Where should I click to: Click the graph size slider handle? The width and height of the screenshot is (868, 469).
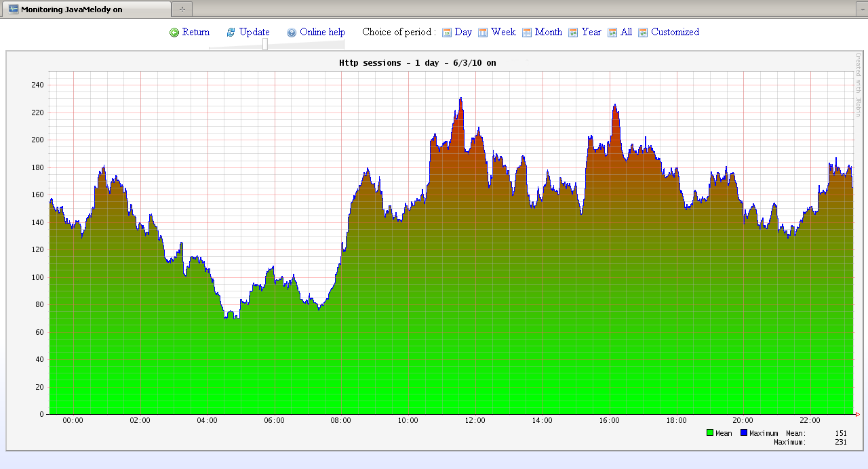[x=265, y=44]
